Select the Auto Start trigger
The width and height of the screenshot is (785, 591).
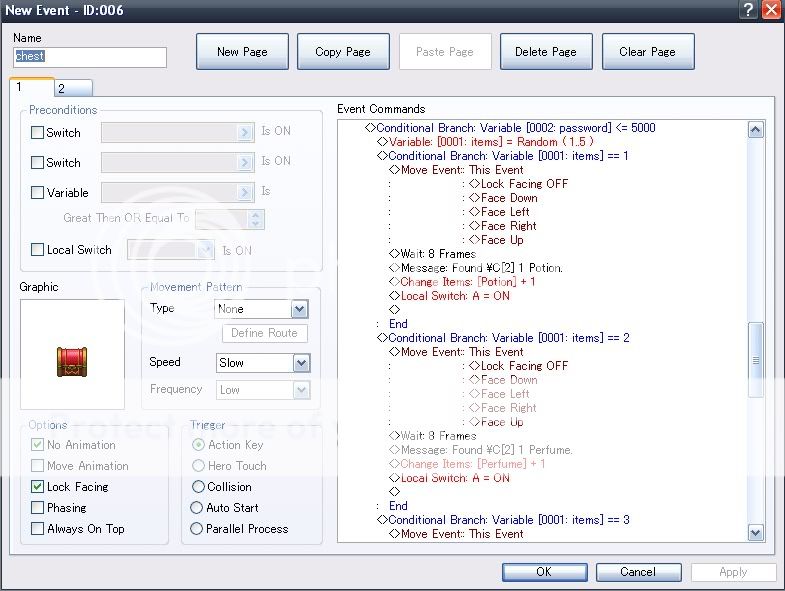[x=197, y=508]
